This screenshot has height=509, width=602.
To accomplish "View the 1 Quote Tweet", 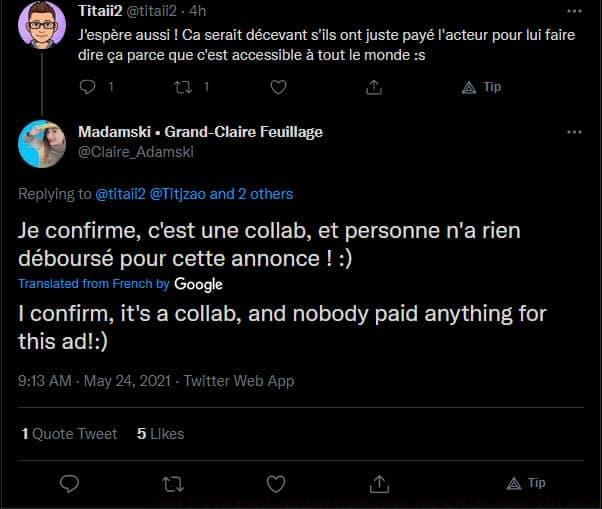I will tap(69, 434).
